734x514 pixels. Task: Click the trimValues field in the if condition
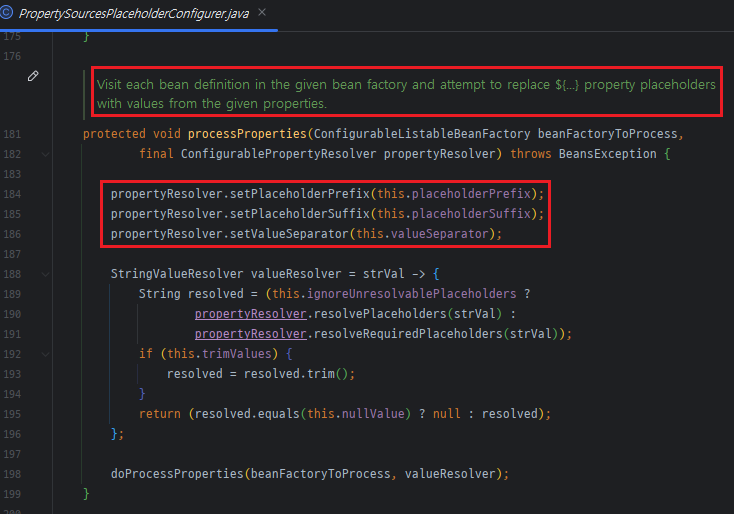click(237, 354)
